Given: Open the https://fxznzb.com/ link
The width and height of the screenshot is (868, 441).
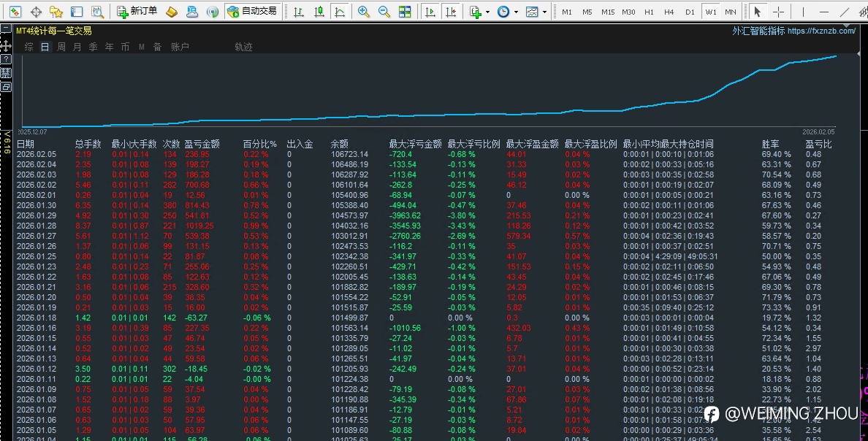Looking at the screenshot, I should click(821, 31).
